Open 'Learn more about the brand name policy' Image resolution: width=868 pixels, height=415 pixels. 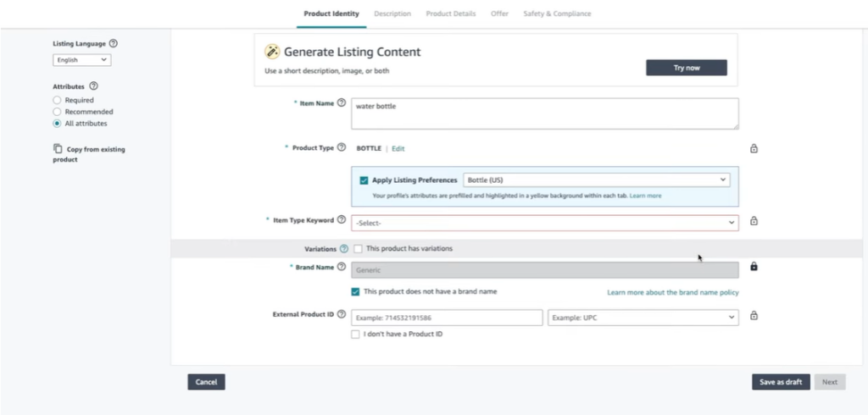point(673,292)
